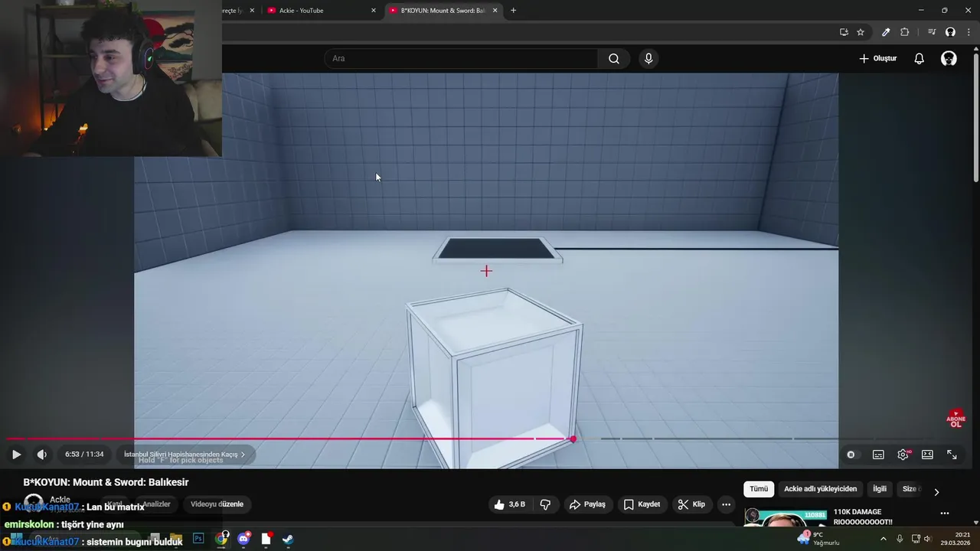This screenshot has height=551, width=980.
Task: Bookmark this page with the star icon
Action: (861, 32)
